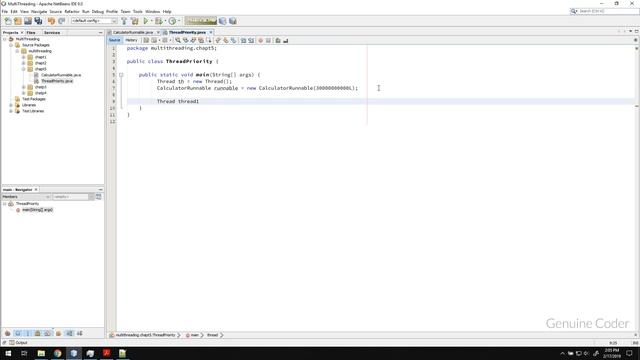
Task: Click the Profile Project toolbar icon
Action: tap(172, 21)
